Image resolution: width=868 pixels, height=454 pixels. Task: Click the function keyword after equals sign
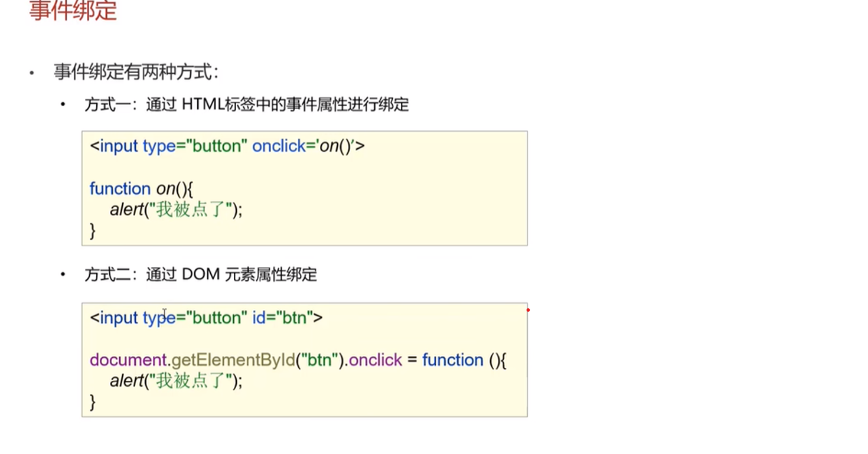tap(453, 360)
